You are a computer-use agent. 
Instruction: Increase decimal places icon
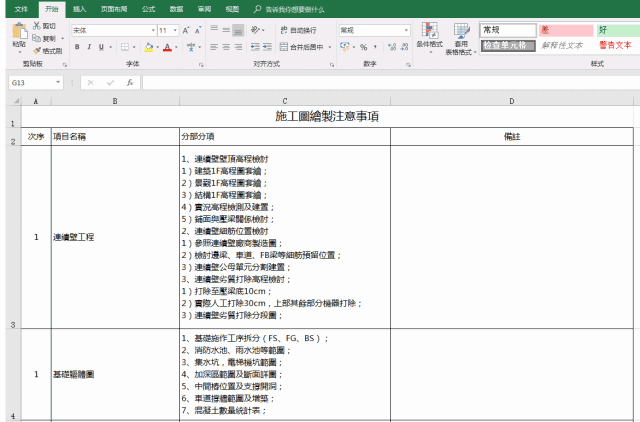coord(392,47)
